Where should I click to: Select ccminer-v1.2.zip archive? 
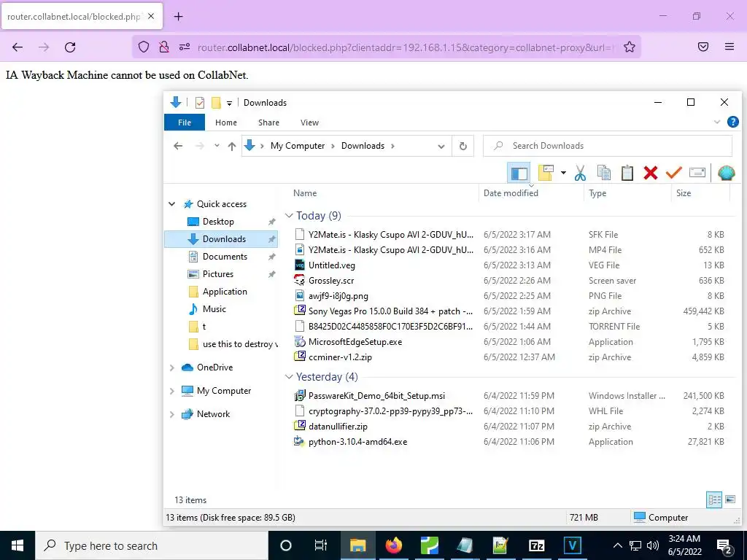click(340, 357)
